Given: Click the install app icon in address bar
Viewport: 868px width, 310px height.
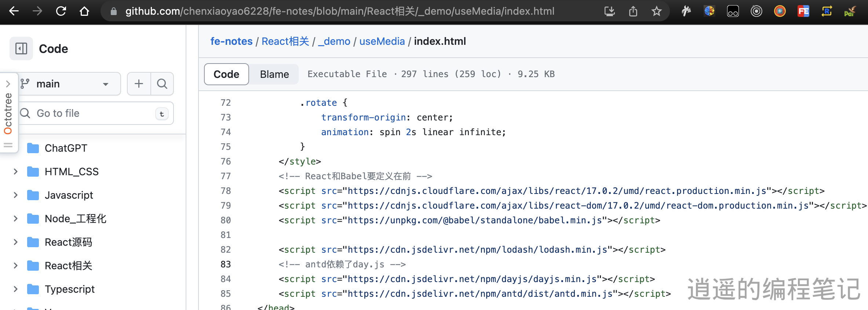Looking at the screenshot, I should coord(609,11).
